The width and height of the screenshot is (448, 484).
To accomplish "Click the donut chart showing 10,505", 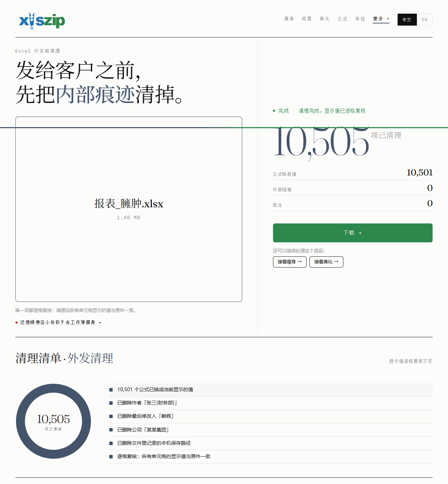I will (54, 421).
